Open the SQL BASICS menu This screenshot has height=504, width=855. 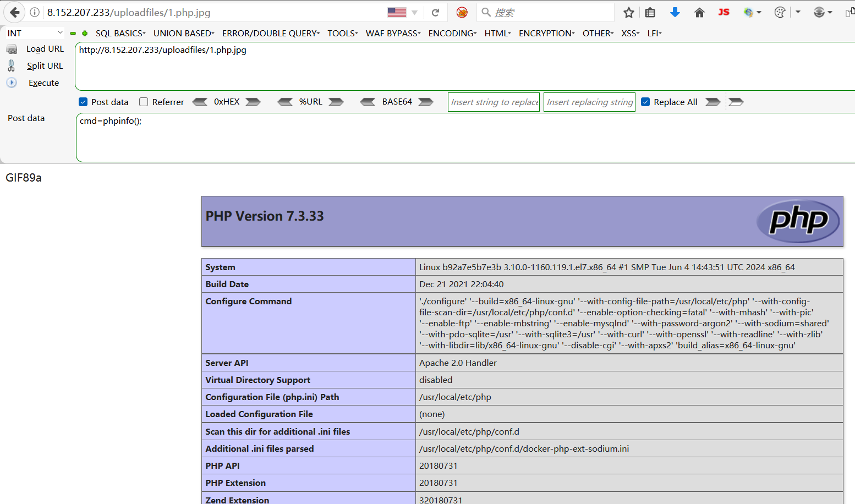click(120, 33)
